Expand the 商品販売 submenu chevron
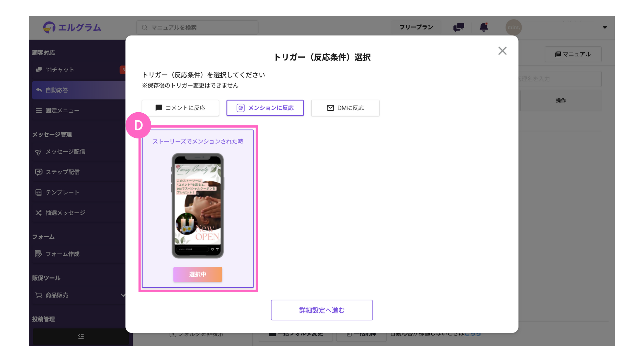The width and height of the screenshot is (644, 362). [x=123, y=295]
